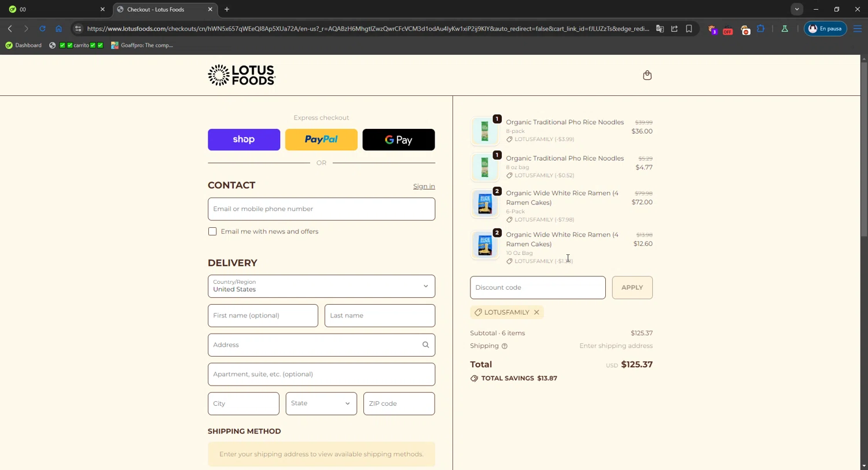Pay with Shop express checkout
868x470 pixels.
click(x=244, y=139)
